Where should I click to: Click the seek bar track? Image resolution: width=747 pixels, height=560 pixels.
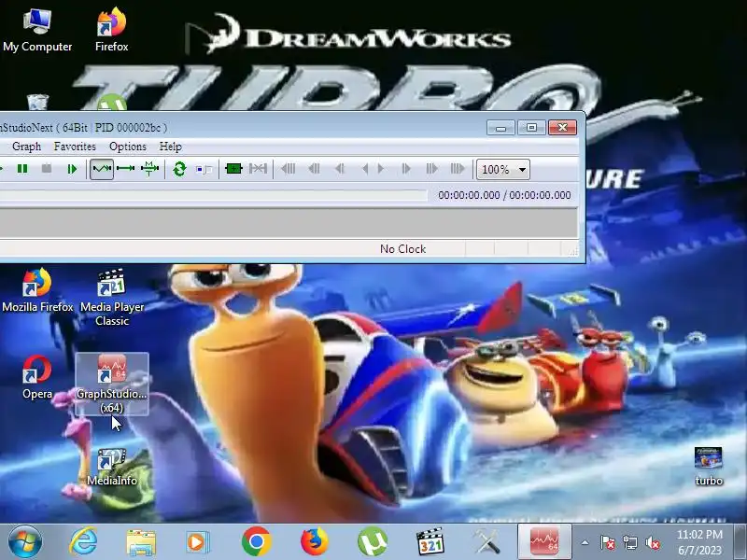214,195
